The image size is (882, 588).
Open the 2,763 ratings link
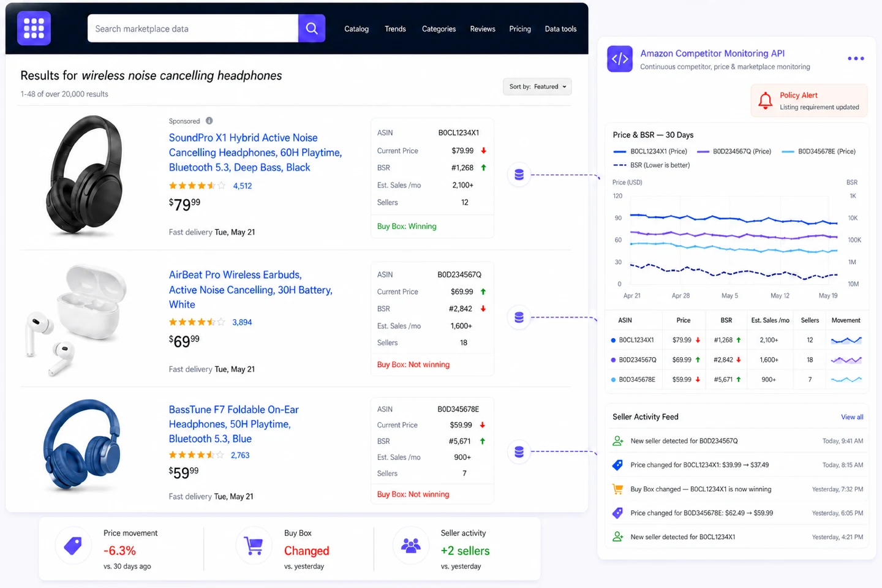point(240,455)
